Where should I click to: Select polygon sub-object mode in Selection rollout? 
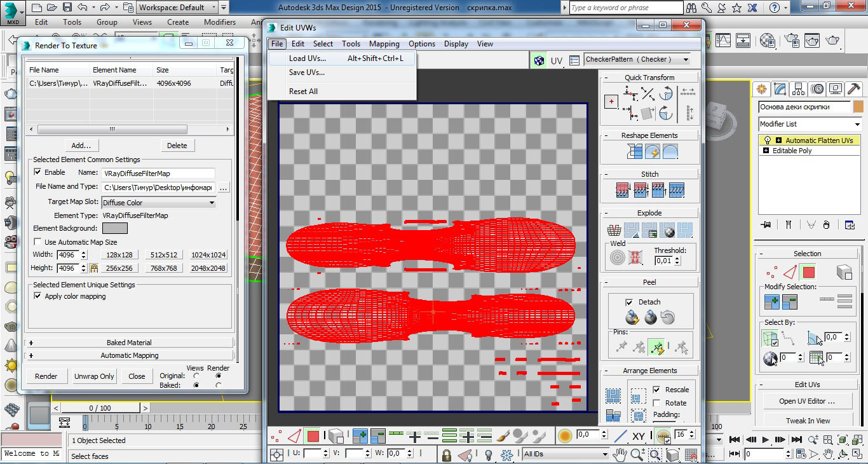[x=808, y=273]
